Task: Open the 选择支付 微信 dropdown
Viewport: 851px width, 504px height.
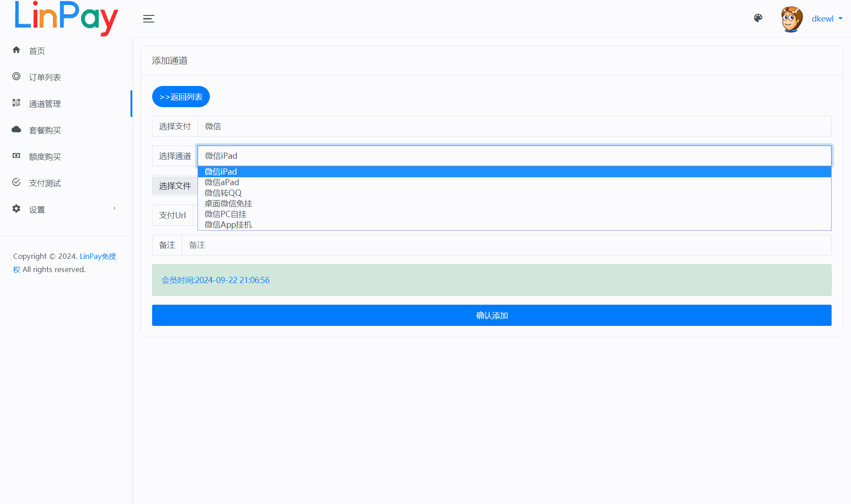Action: [x=514, y=127]
